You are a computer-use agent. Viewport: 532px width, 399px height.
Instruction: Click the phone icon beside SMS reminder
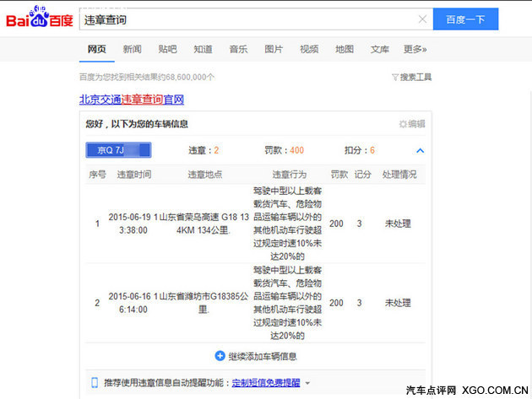[95, 382]
